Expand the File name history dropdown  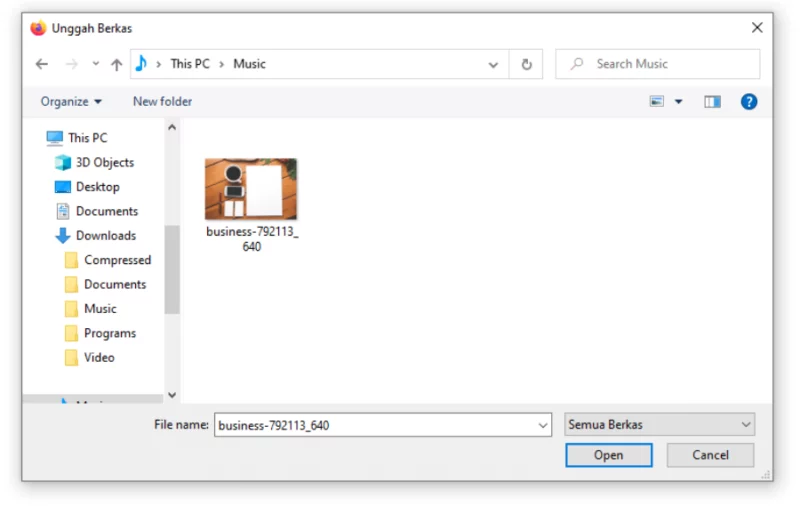[542, 425]
